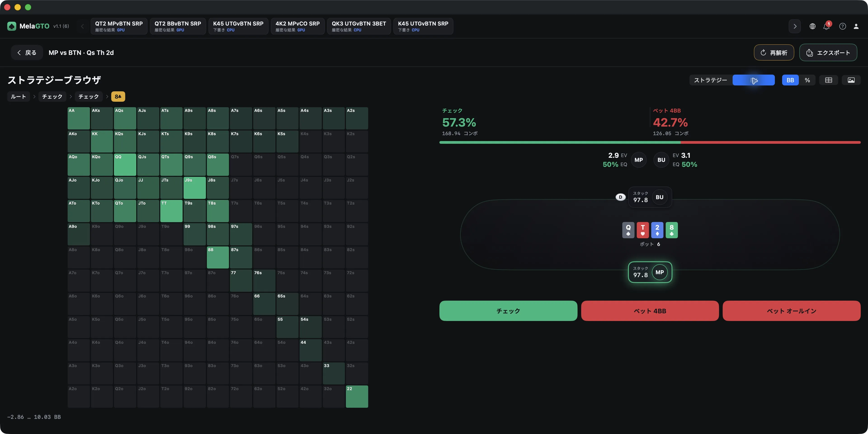Click the エクスポート button
Screen dimensions: 868x434
828,53
